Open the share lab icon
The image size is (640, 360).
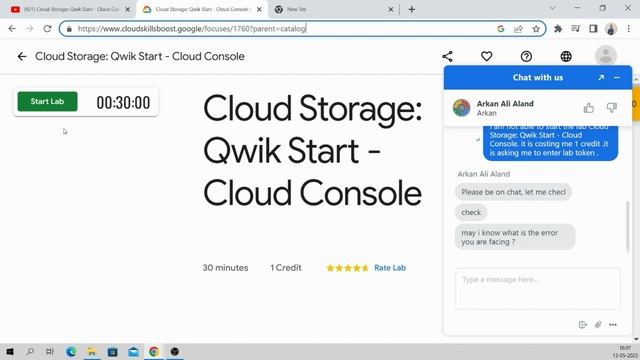447,56
